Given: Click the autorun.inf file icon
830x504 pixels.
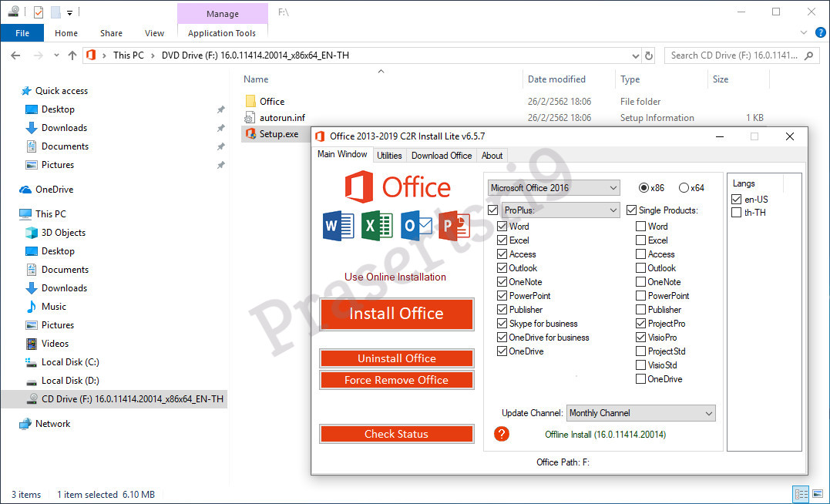Looking at the screenshot, I should [x=250, y=118].
